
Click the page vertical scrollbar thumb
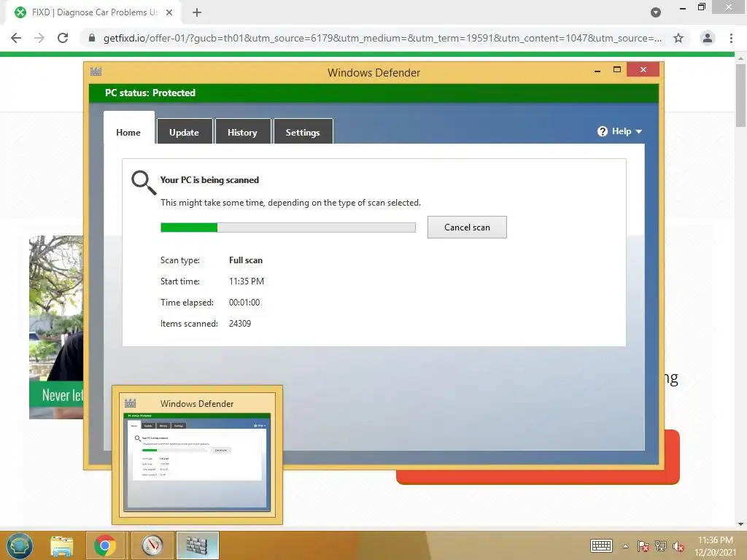click(741, 96)
